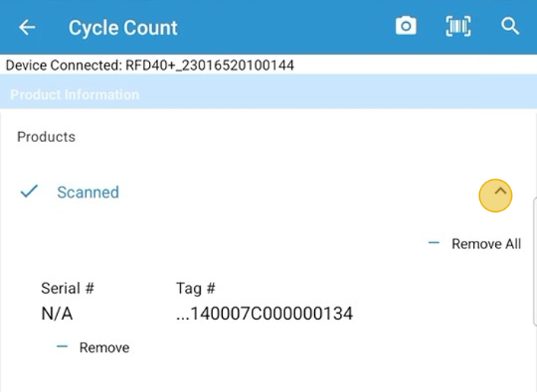
Task: Tap the barcode scanner icon
Action: 458,27
